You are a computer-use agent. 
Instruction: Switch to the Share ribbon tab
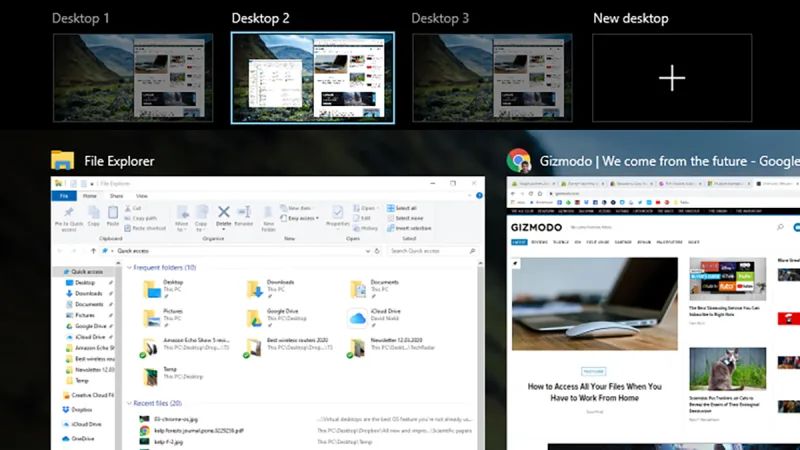(x=116, y=196)
